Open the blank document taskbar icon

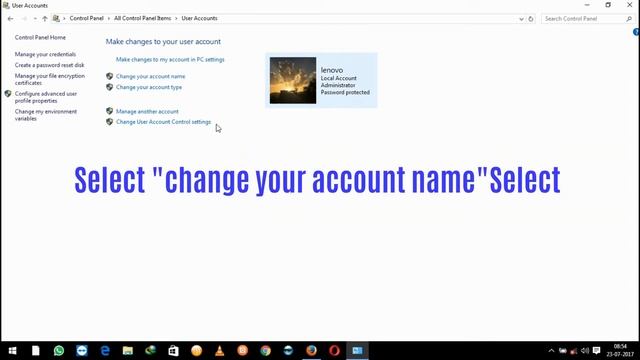coord(36,351)
